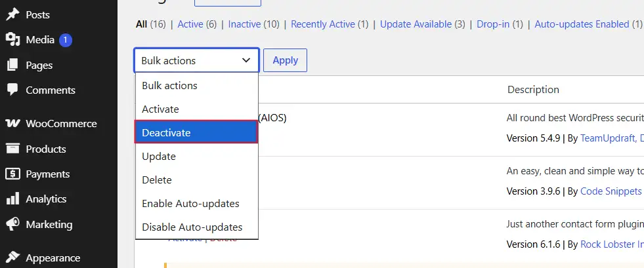Open Comments via the speech bubble icon
Image resolution: width=644 pixels, height=268 pixels.
pyautogui.click(x=12, y=90)
